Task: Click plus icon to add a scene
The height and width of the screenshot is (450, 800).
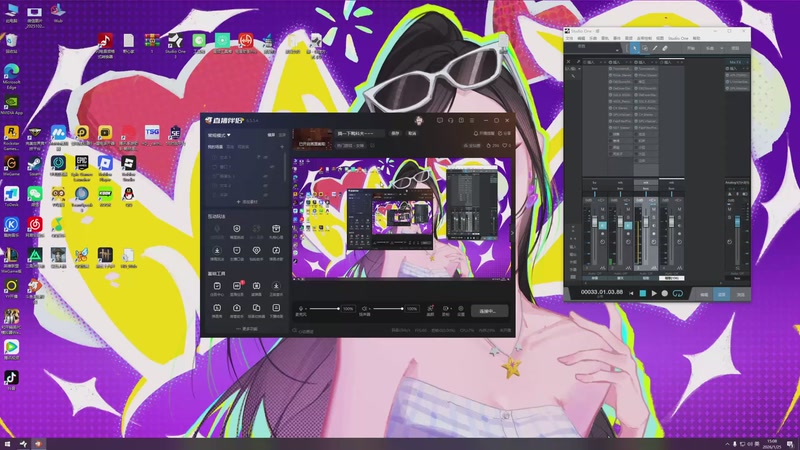Action: [282, 147]
